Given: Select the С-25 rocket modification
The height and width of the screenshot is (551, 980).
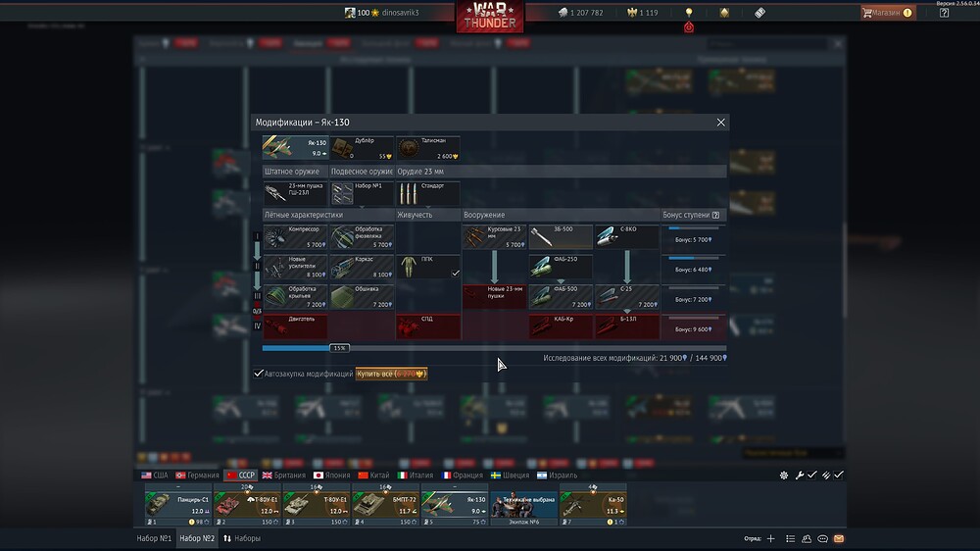Looking at the screenshot, I should (x=627, y=297).
